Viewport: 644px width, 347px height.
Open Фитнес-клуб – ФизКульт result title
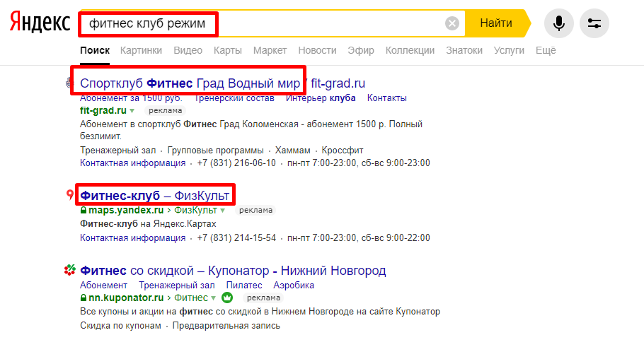155,196
